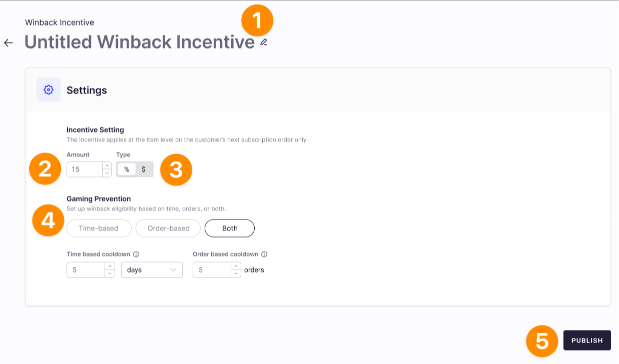Increment the time based cooldown value

tap(110, 266)
